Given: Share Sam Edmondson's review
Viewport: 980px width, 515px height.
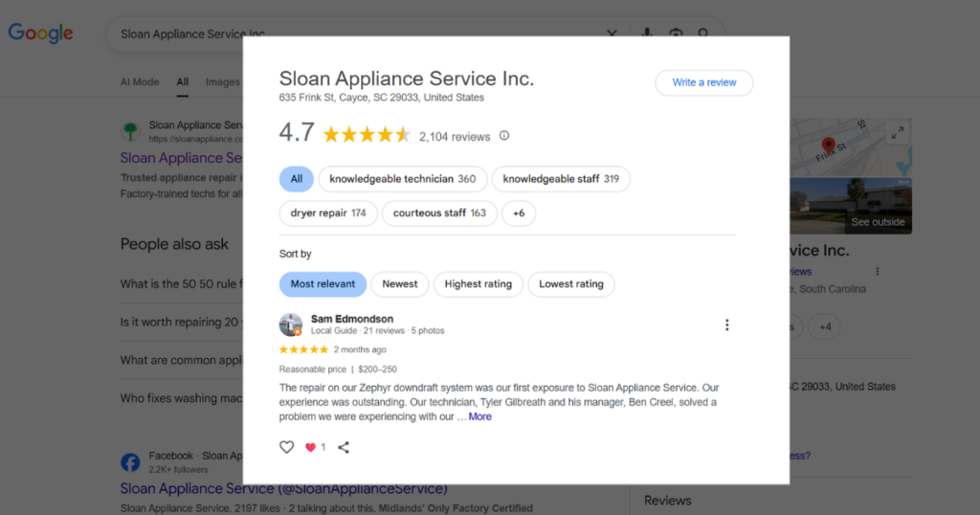Looking at the screenshot, I should tap(344, 447).
